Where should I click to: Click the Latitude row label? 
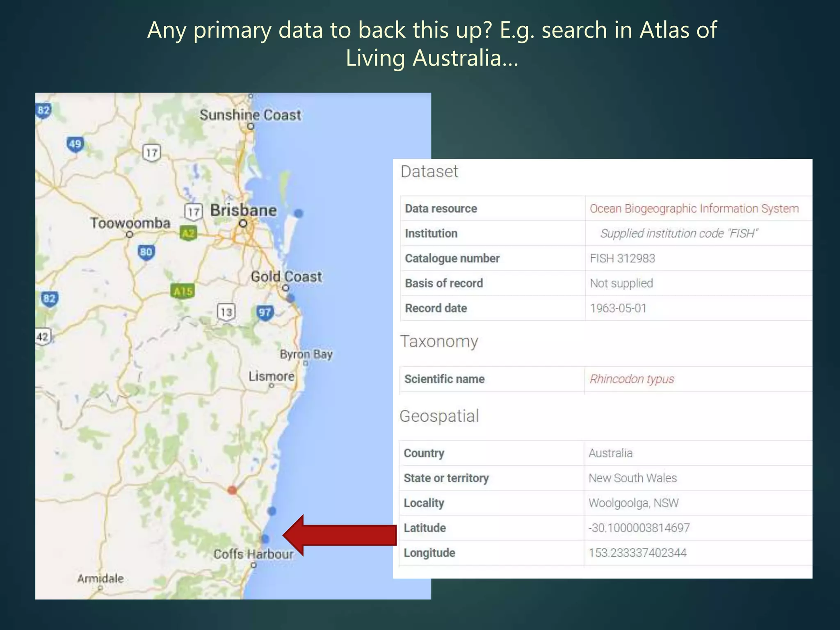coord(425,528)
